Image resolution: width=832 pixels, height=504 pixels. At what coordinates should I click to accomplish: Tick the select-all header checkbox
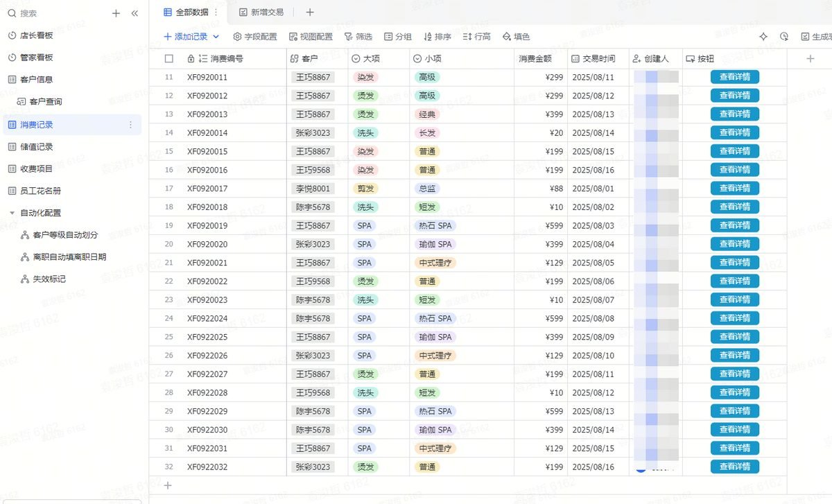[169, 59]
